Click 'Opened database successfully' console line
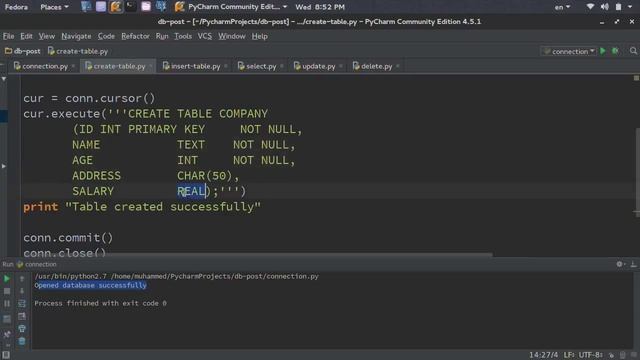Viewport: 640px width, 360px height. 90,285
